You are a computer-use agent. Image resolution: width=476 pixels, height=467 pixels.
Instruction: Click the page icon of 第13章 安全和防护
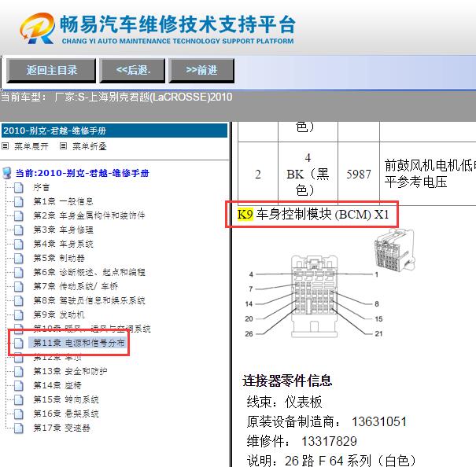tap(19, 372)
